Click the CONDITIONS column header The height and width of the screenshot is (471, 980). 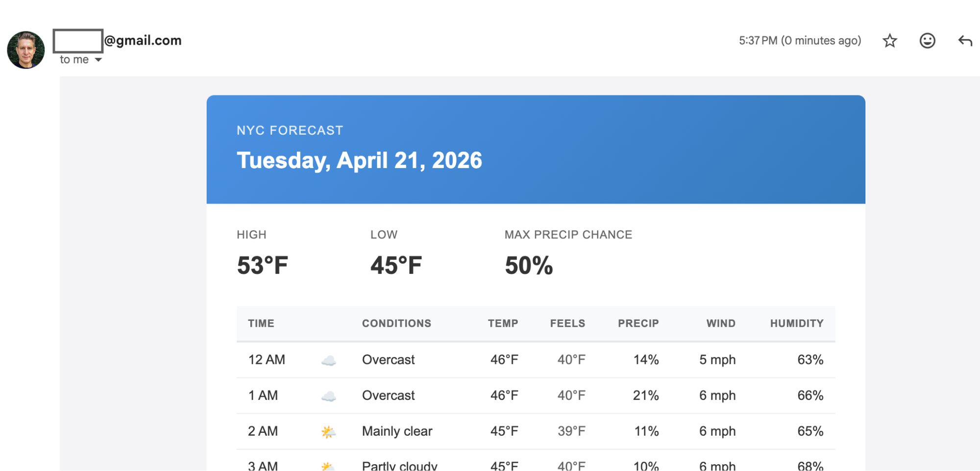click(x=396, y=324)
